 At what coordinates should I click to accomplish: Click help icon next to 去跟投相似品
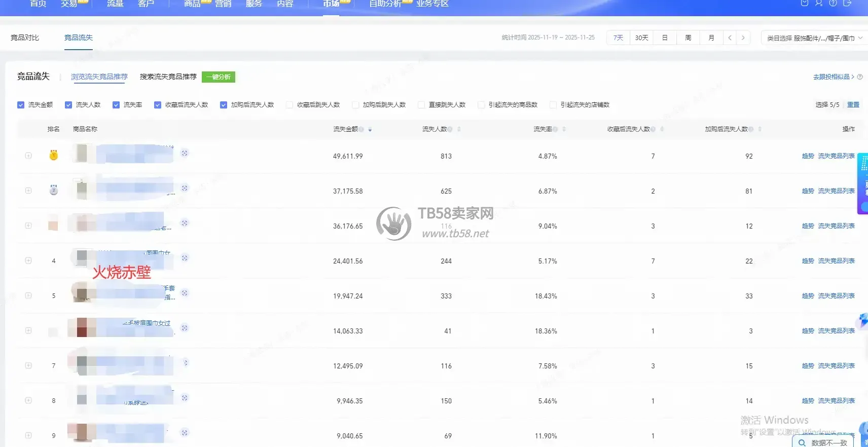tap(860, 77)
